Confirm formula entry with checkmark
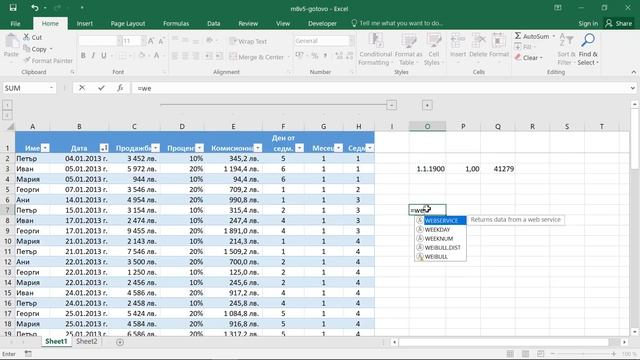This screenshot has width=640, height=360. point(101,88)
